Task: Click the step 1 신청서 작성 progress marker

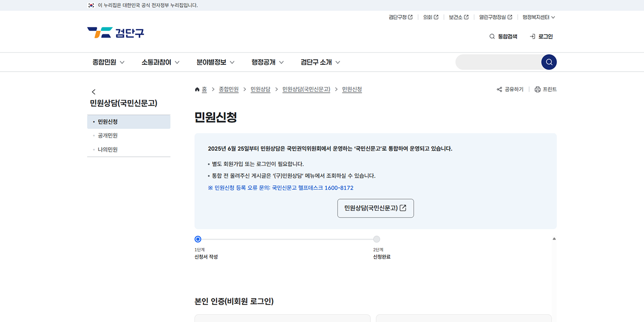Action: coord(198,239)
